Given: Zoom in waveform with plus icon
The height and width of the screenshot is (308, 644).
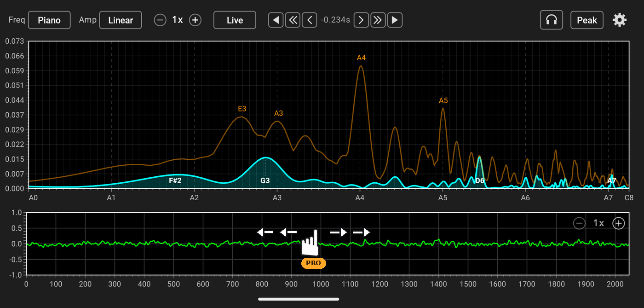Looking at the screenshot, I should coord(619,223).
